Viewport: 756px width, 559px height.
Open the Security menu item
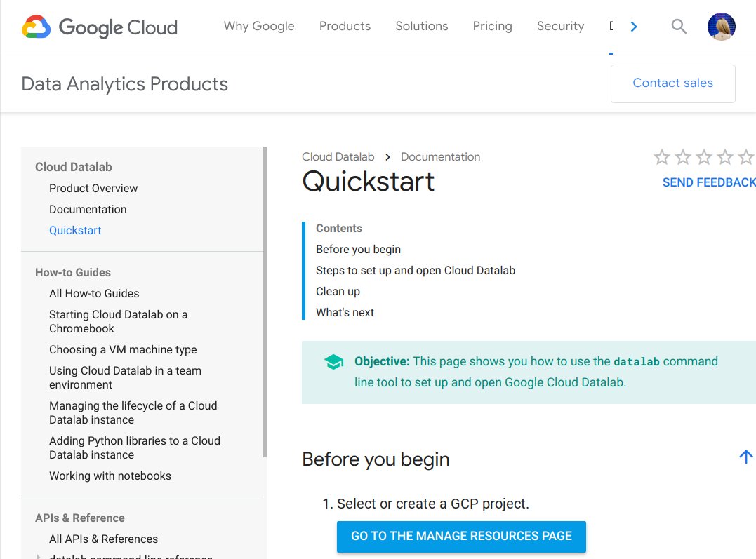point(560,26)
